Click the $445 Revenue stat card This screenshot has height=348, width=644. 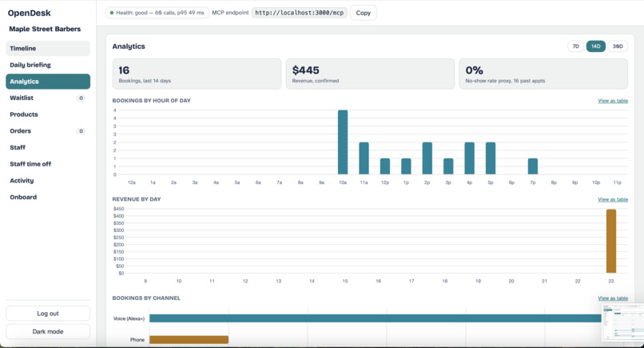pyautogui.click(x=370, y=74)
